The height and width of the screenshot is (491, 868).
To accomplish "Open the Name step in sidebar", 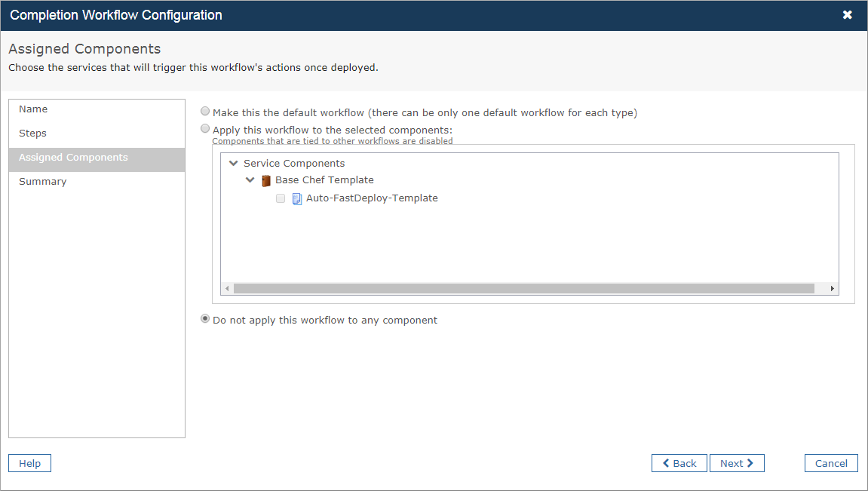I will pyautogui.click(x=33, y=109).
